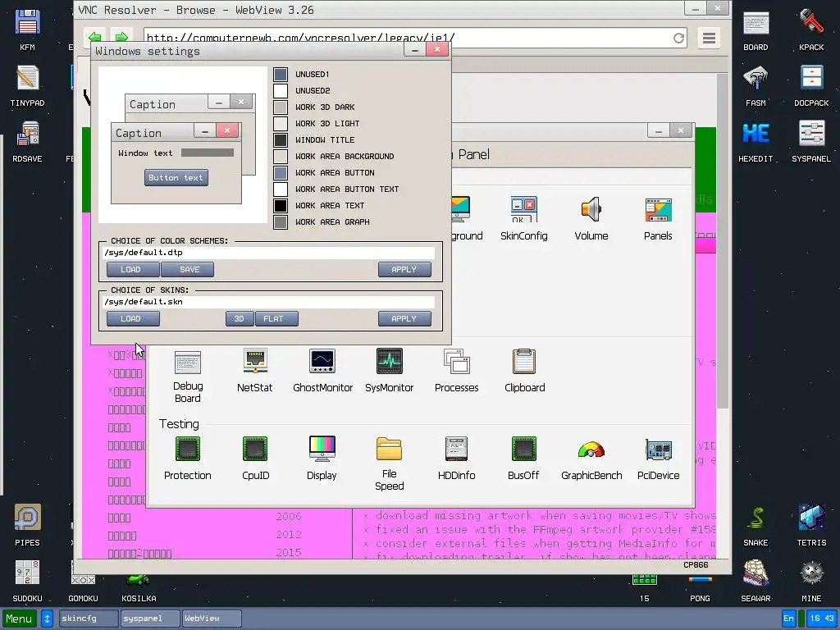Image resolution: width=840 pixels, height=630 pixels.
Task: Switch to skincfg on the taskbar
Action: [x=89, y=619]
